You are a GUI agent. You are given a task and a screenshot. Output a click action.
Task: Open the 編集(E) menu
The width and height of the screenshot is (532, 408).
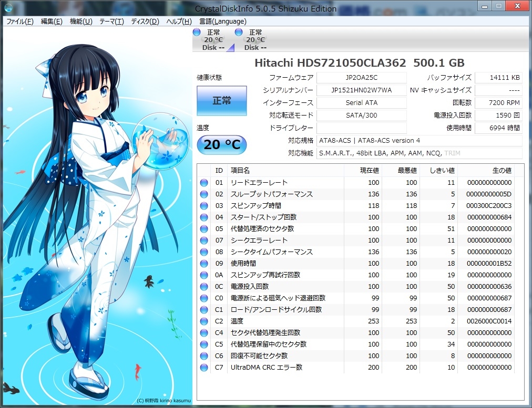click(x=52, y=22)
